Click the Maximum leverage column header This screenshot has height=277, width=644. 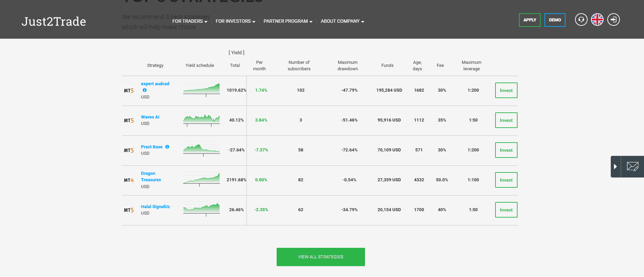(x=472, y=66)
